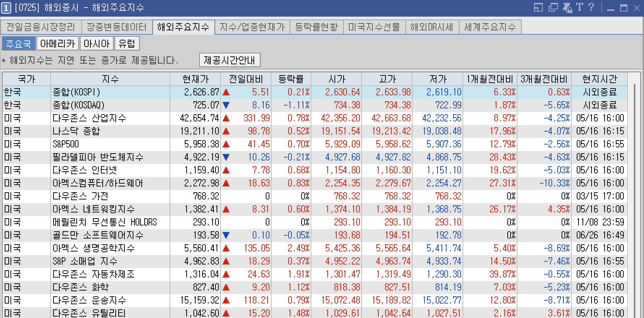Select the 아멕스 네트워킹지수 row
The width and height of the screenshot is (644, 318).
(x=315, y=209)
